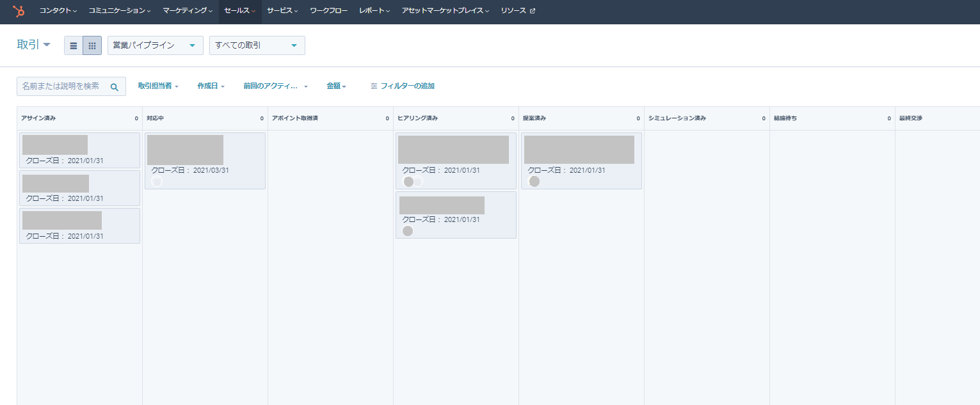The width and height of the screenshot is (980, 405).
Task: Focus the 名前または説明を検索 search field
Action: pos(71,86)
